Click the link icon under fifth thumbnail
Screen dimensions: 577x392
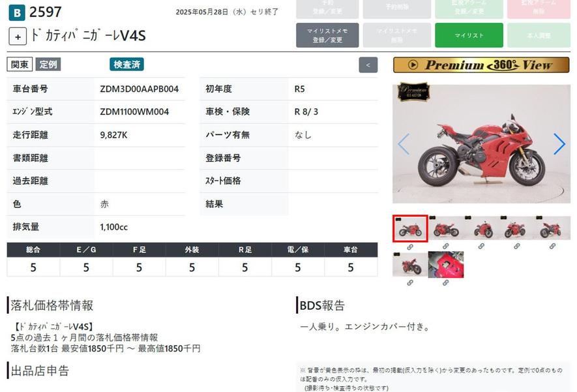552,246
